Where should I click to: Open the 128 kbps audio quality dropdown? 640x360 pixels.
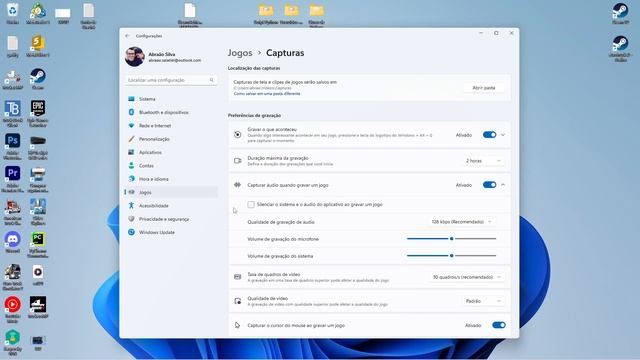click(461, 222)
